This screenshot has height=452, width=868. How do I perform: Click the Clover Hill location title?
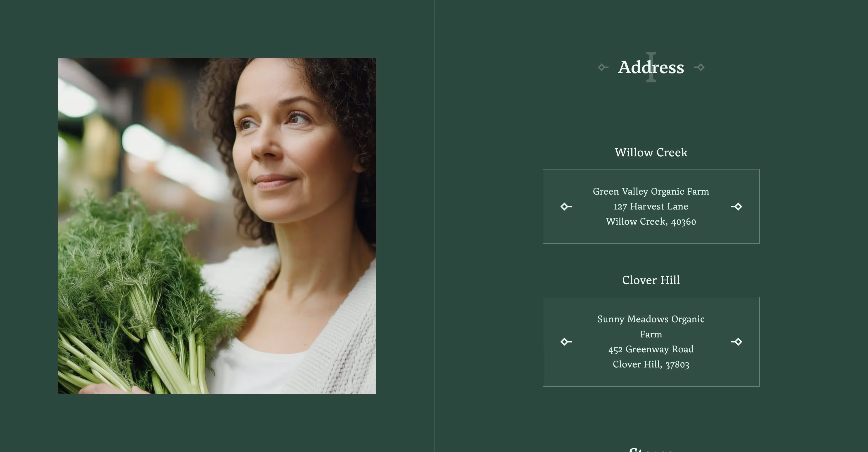(651, 280)
